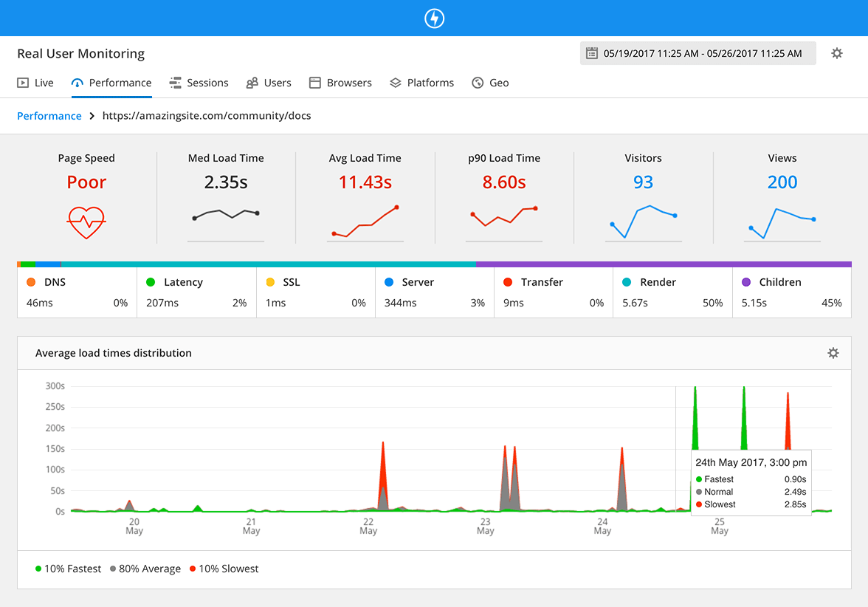This screenshot has height=607, width=868.
Task: Click the lightning bolt logo in the header
Action: pos(434,18)
